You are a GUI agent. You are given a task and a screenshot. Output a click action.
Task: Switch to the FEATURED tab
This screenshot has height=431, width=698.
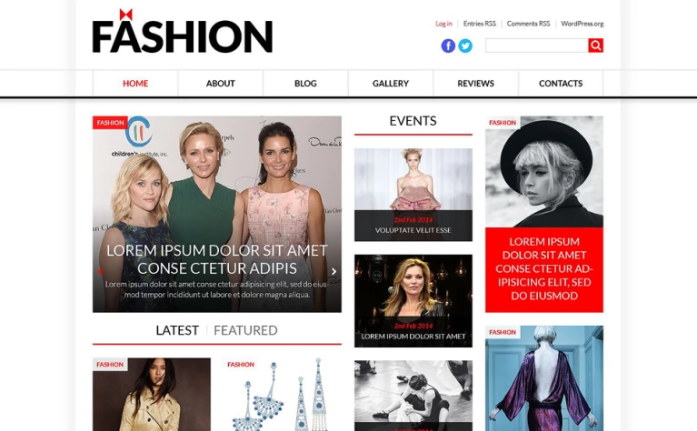tap(245, 330)
